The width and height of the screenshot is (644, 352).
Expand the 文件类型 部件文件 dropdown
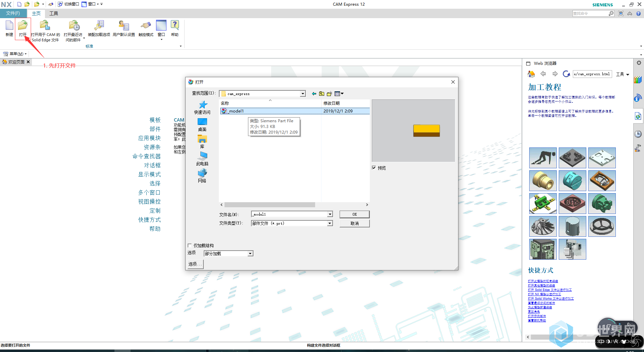[330, 223]
